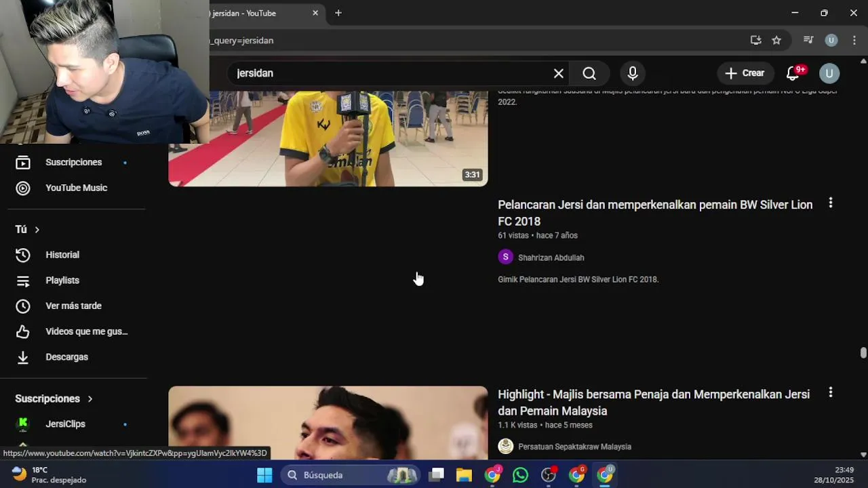The image size is (868, 488).
Task: Click the Crear button
Action: 745,73
